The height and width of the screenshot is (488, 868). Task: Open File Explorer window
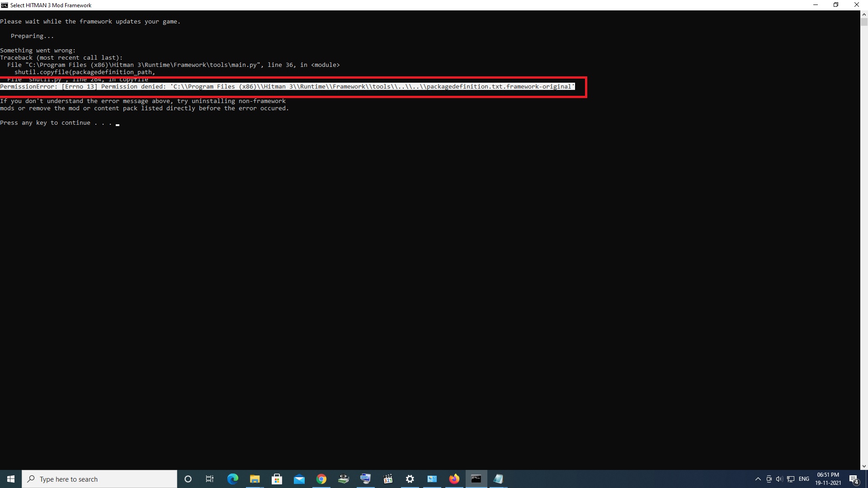point(255,479)
